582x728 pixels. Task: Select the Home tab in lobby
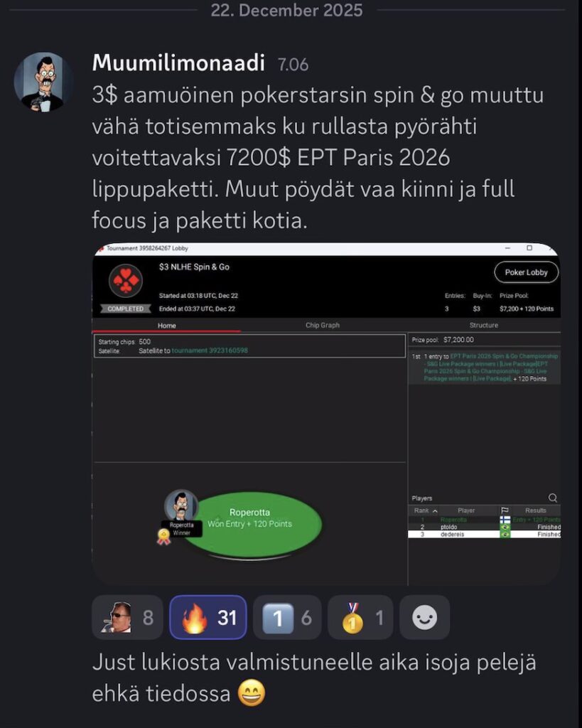coord(166,326)
